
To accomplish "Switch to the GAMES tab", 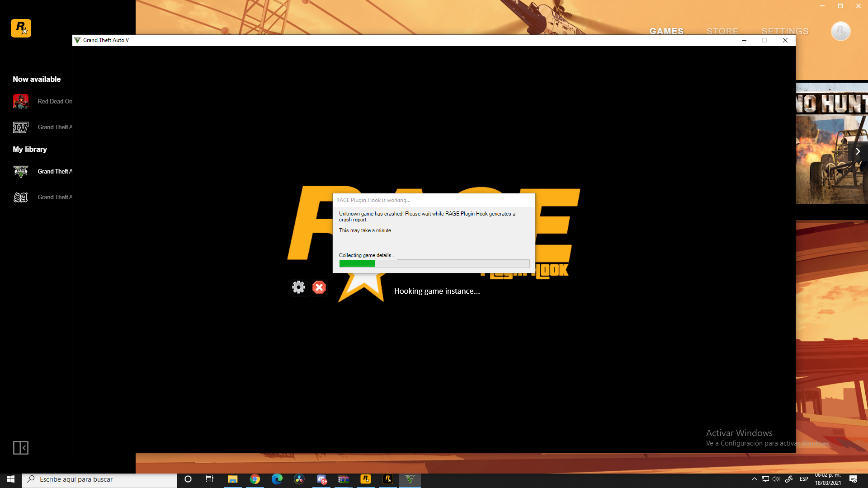I will (x=666, y=31).
